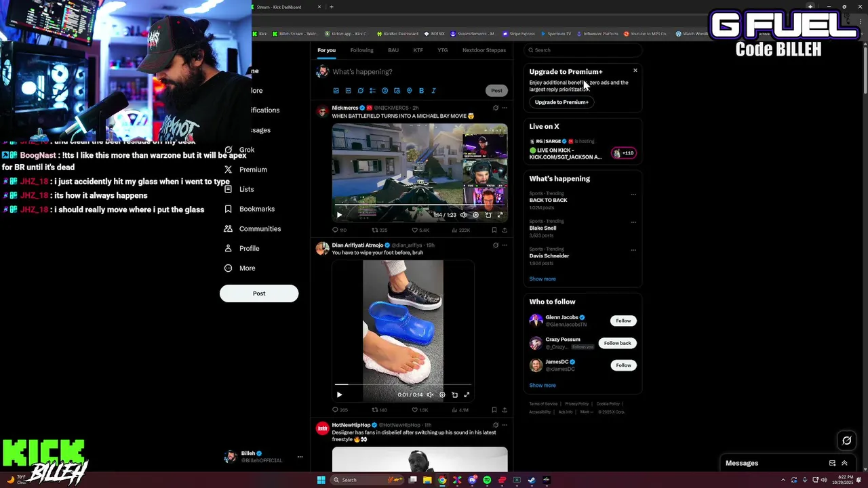Bookmark the Nickmercs post

(x=494, y=230)
